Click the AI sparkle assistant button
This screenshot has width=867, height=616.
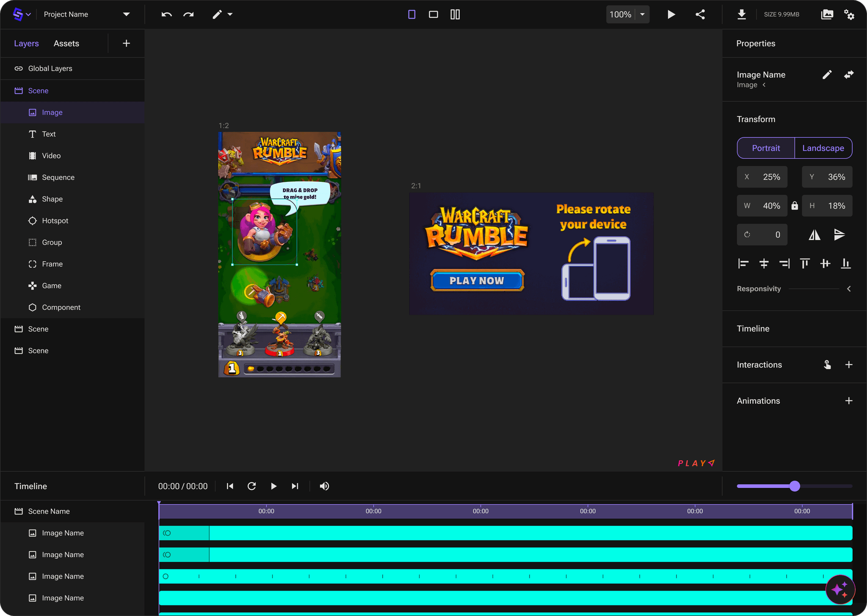840,589
